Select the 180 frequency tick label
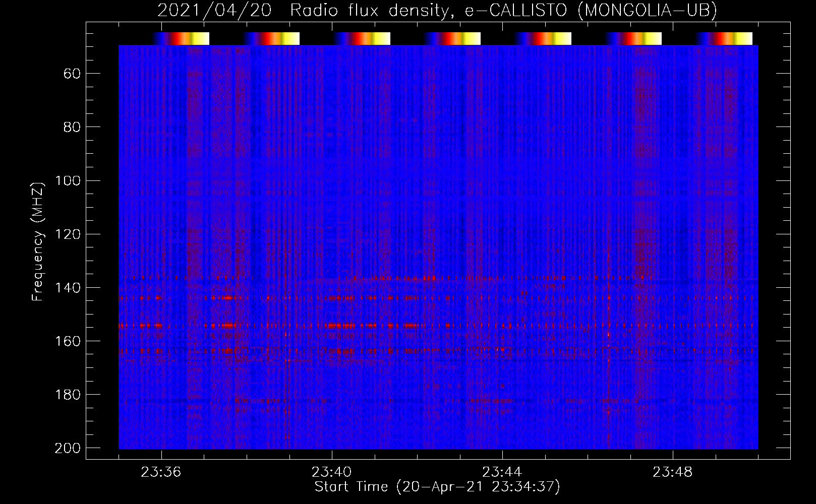 (x=68, y=395)
